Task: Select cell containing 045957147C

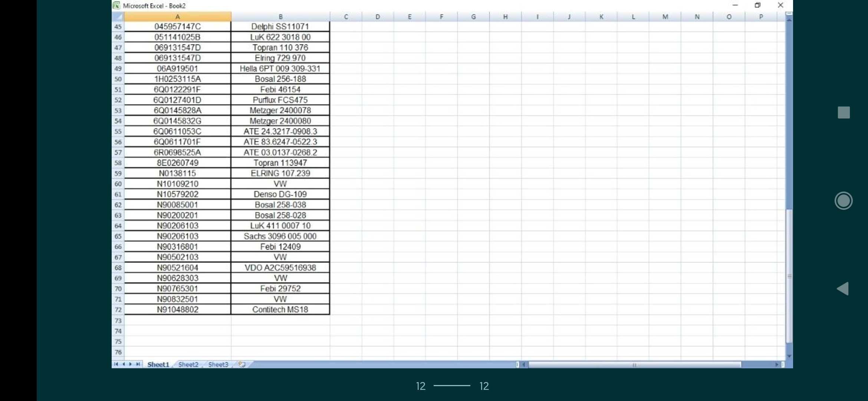Action: [178, 27]
